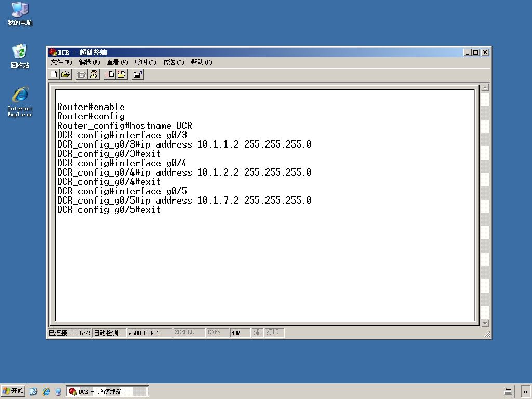Maximize the HyperTerminal window
532x399 pixels.
click(476, 52)
